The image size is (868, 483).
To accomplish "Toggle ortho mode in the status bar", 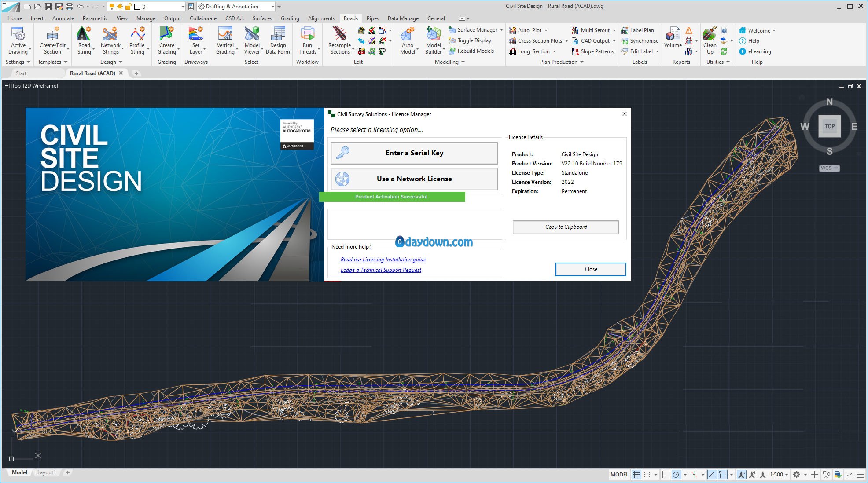I will [x=666, y=475].
